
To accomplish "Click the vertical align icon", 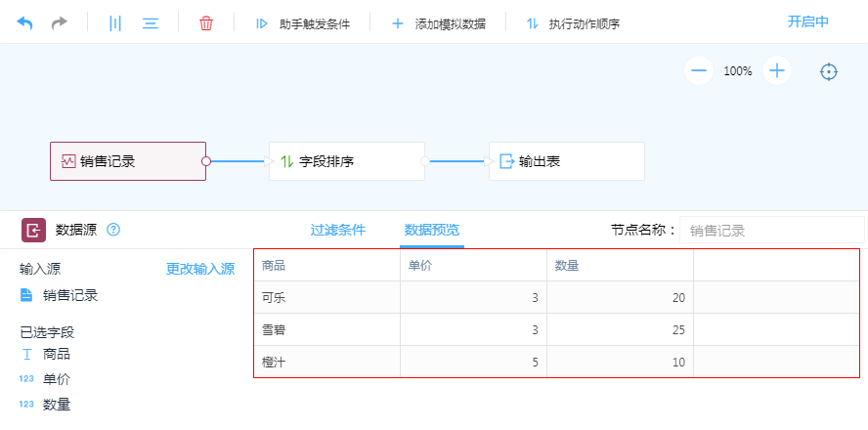I will (115, 22).
